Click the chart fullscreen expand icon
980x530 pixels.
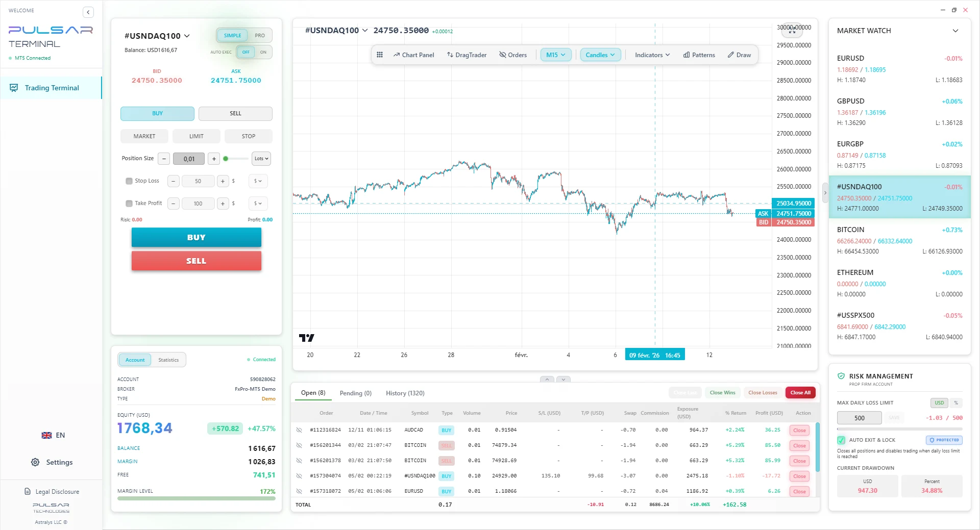(792, 31)
